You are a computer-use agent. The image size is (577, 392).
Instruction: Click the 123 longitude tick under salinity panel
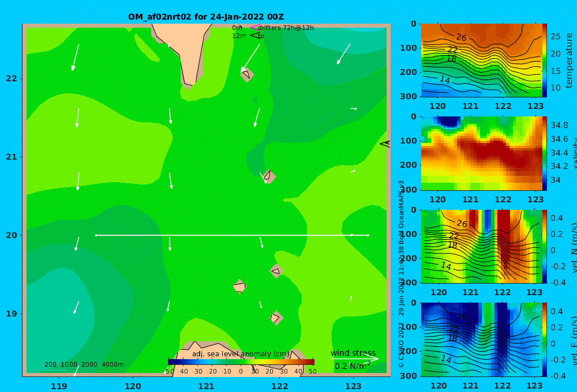click(x=535, y=199)
